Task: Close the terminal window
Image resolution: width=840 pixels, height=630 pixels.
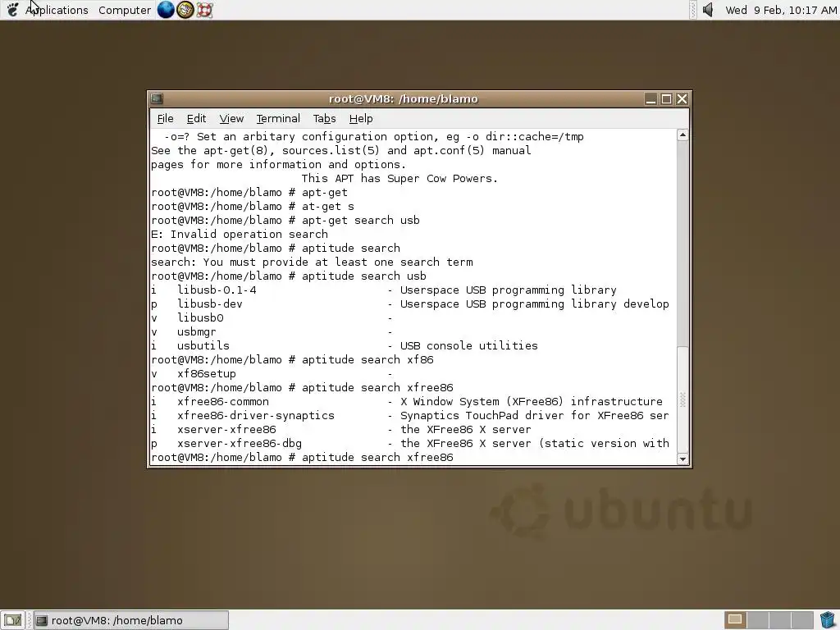Action: tap(682, 99)
